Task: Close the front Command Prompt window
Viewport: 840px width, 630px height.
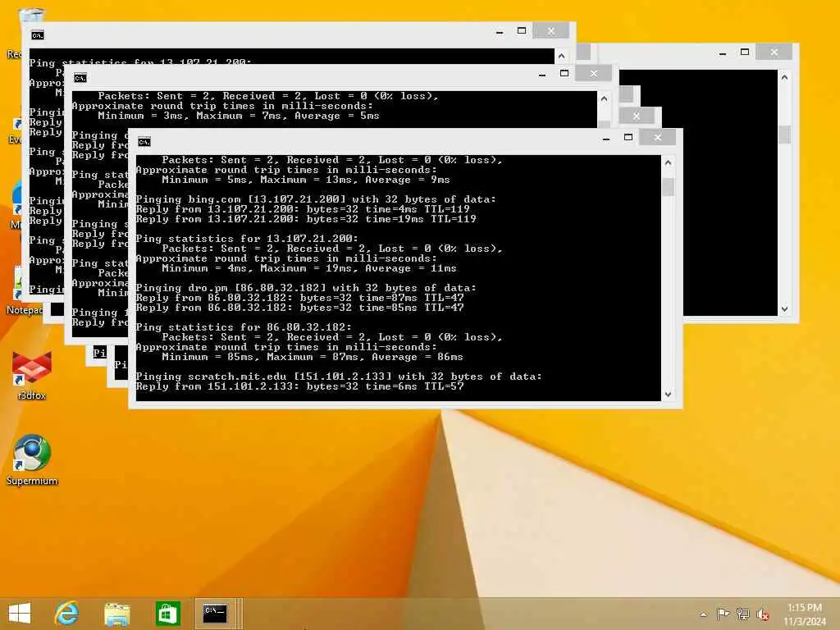Action: (x=657, y=138)
